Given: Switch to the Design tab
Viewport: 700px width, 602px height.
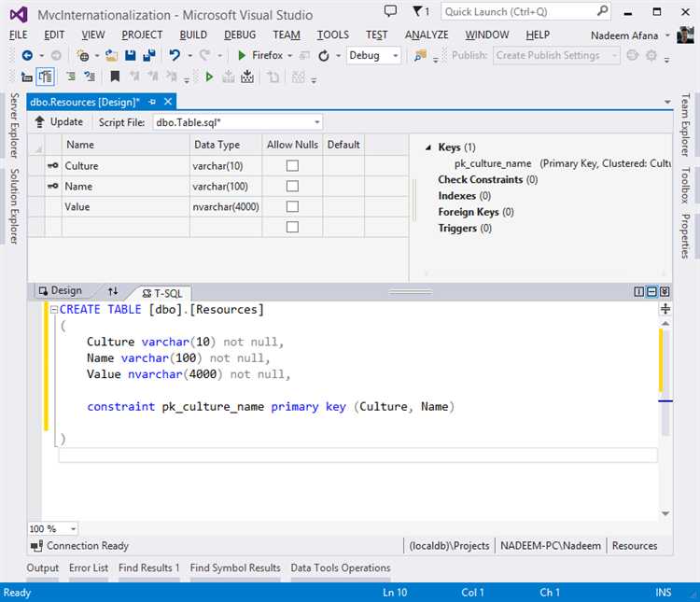Looking at the screenshot, I should point(59,291).
